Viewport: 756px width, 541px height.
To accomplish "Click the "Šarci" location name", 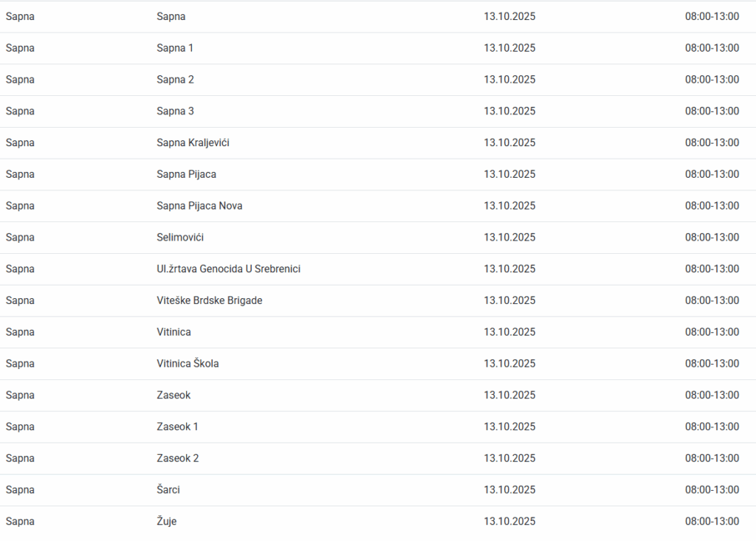I will click(x=168, y=489).
